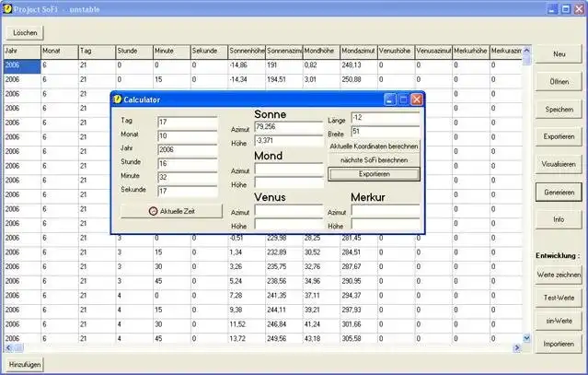
Task: Click the cell with value -14,86
Action: [x=247, y=66]
